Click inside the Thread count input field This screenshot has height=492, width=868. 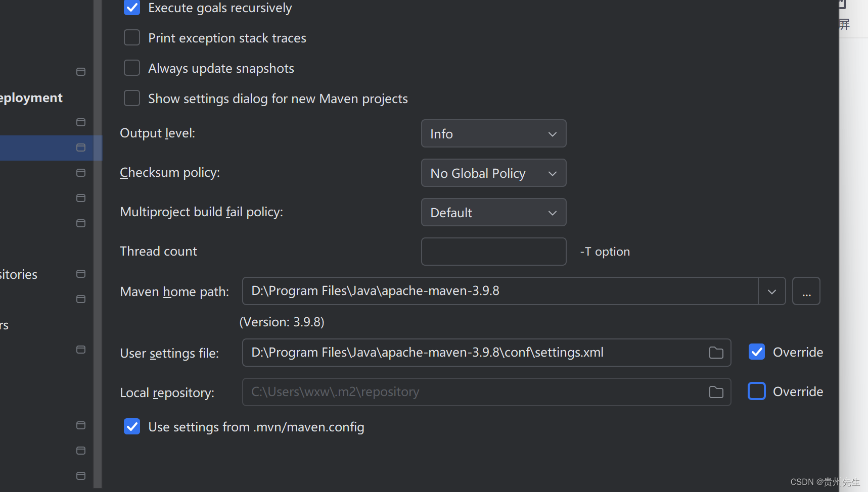click(493, 251)
